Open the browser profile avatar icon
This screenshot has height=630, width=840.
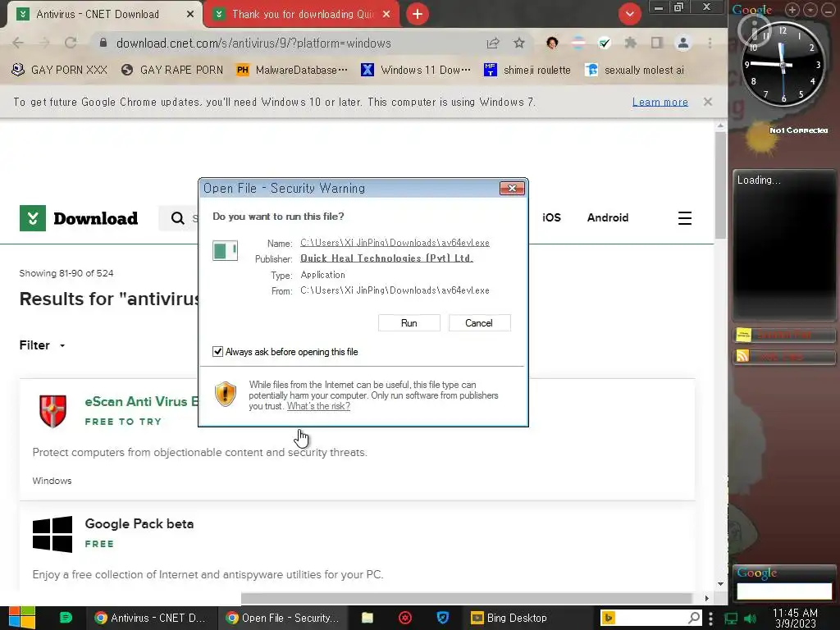[683, 43]
